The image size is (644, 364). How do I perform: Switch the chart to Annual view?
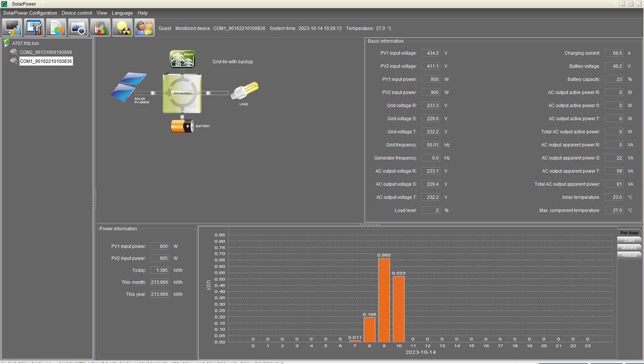[x=629, y=255]
